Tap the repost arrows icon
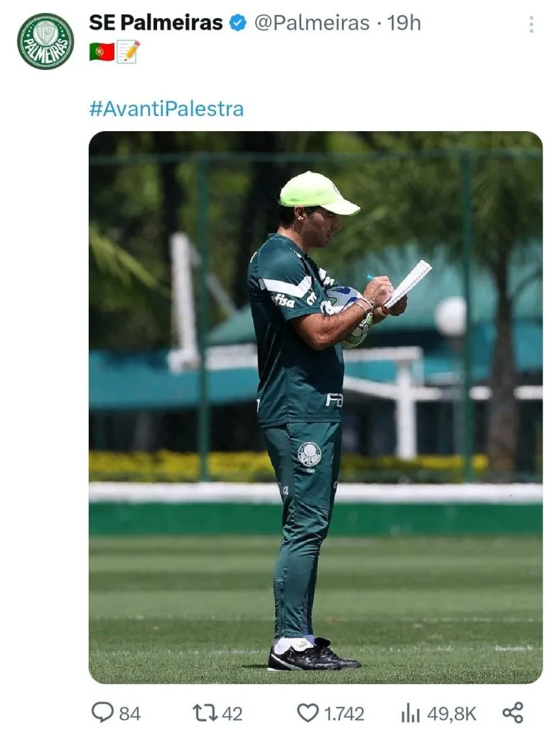Screen dimensions: 560x738 point(204,713)
